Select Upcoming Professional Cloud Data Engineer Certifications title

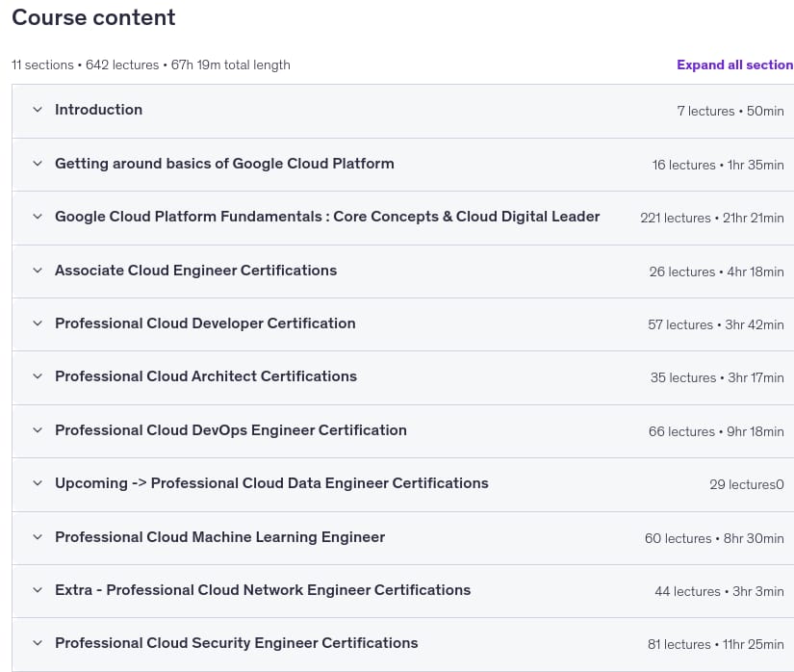(272, 483)
